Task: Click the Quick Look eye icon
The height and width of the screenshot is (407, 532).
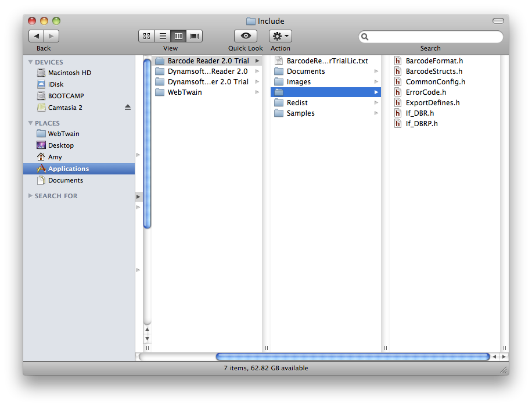Action: tap(245, 36)
